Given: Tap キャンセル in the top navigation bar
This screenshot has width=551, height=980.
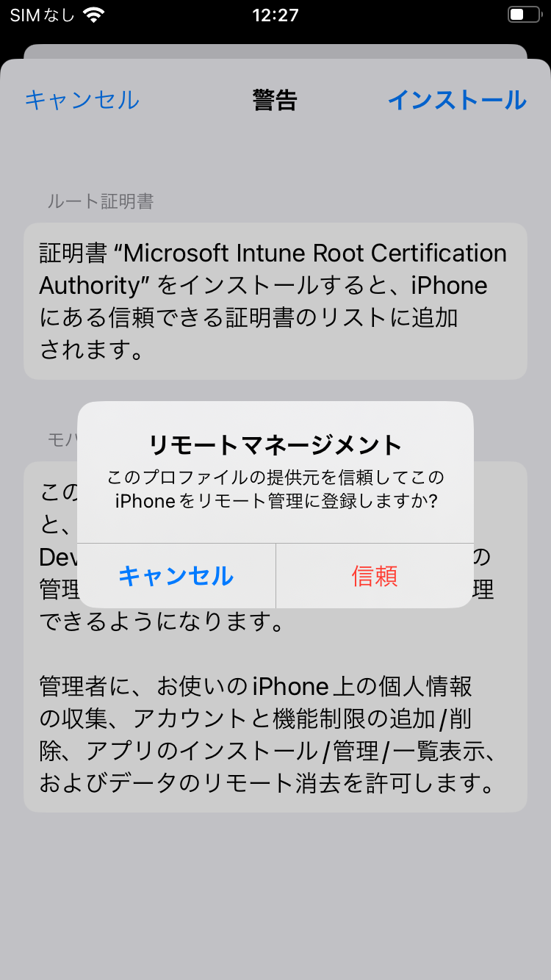Looking at the screenshot, I should pos(82,100).
